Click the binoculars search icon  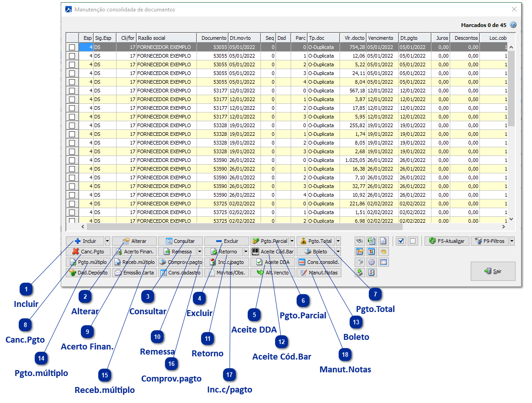pyautogui.click(x=360, y=241)
